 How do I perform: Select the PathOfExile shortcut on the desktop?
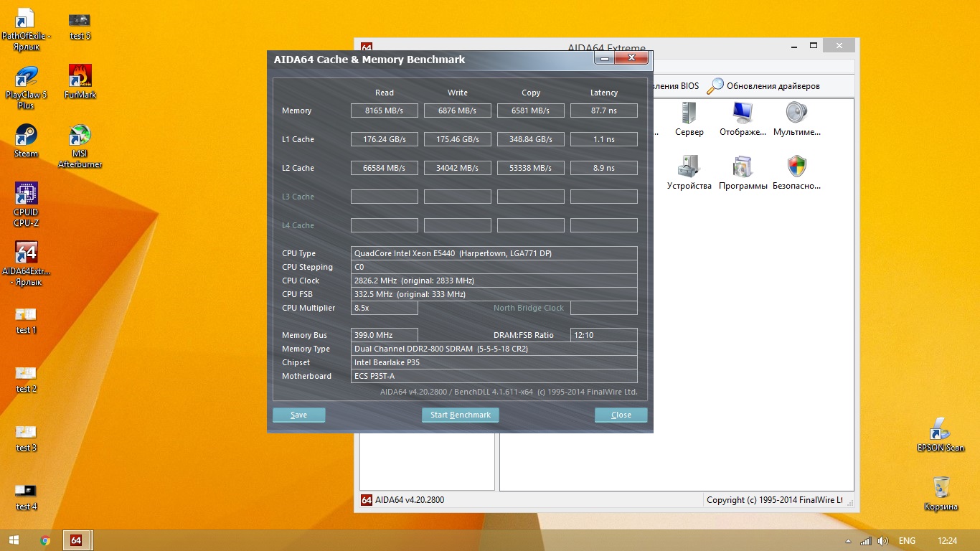point(26,29)
